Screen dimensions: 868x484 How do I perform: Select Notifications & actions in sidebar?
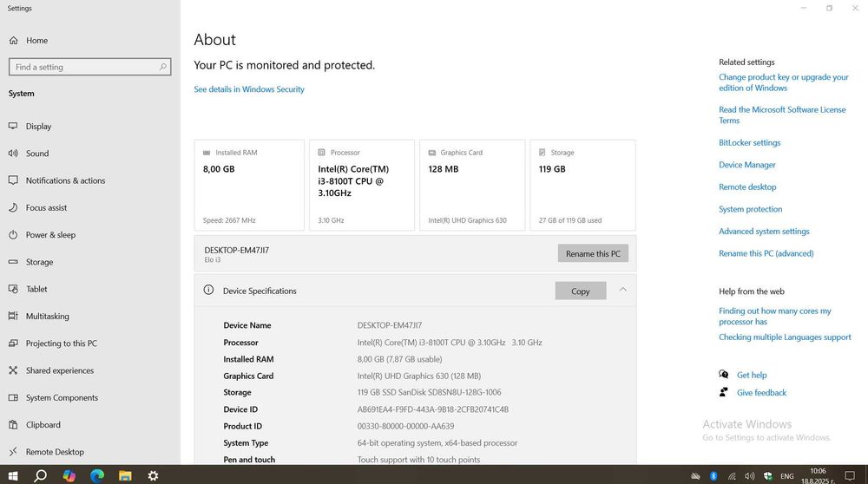(x=65, y=181)
